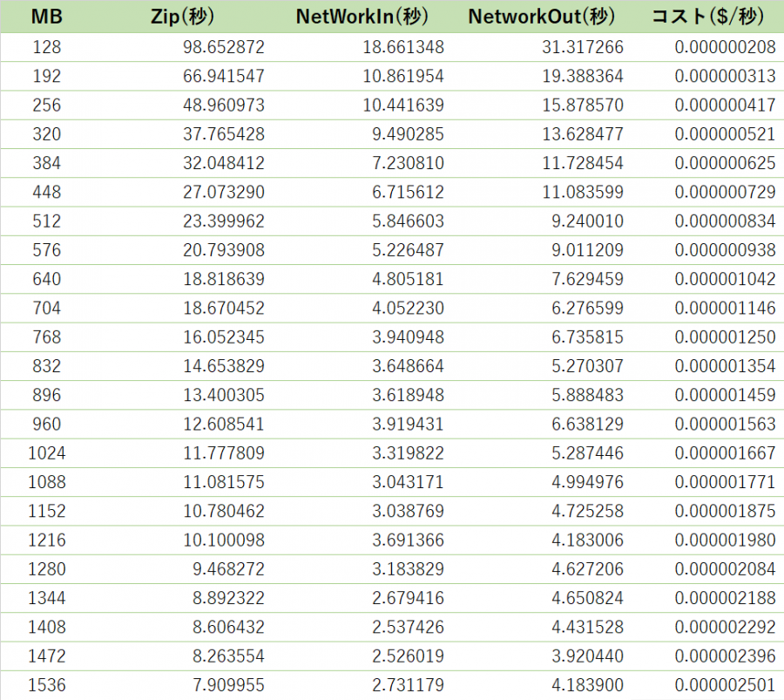This screenshot has height=700, width=784.
Task: Select the MB cell 384
Action: click(46, 163)
